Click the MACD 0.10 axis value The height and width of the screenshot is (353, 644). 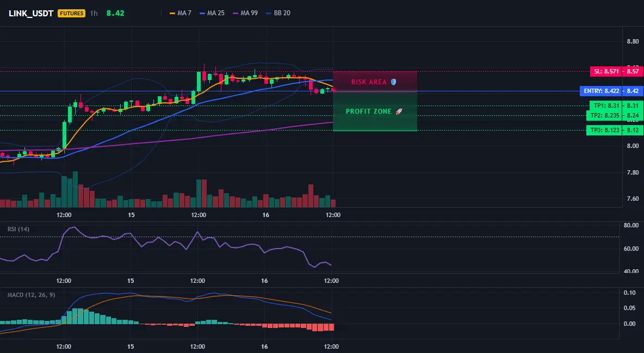pyautogui.click(x=629, y=293)
